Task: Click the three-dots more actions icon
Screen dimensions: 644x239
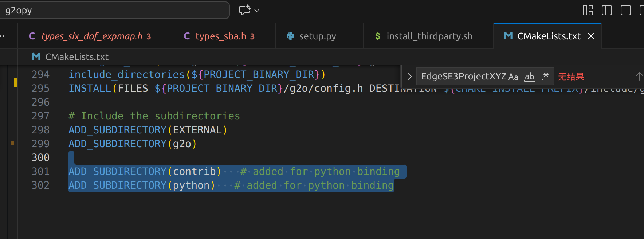Action: point(2,36)
